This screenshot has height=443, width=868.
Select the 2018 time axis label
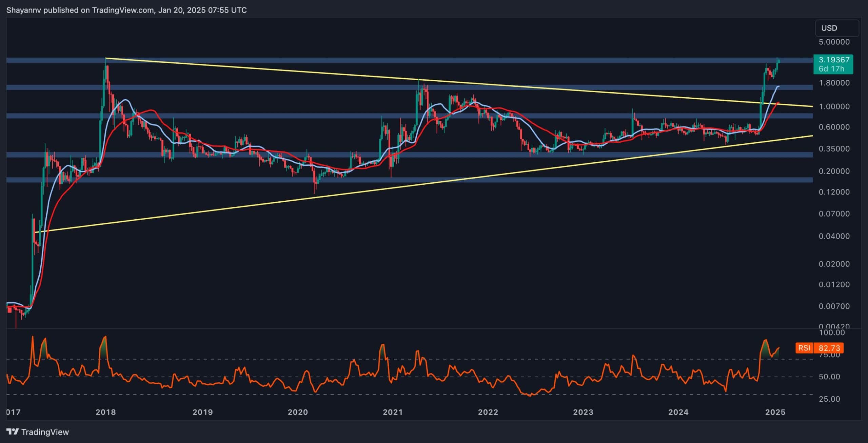pyautogui.click(x=105, y=412)
